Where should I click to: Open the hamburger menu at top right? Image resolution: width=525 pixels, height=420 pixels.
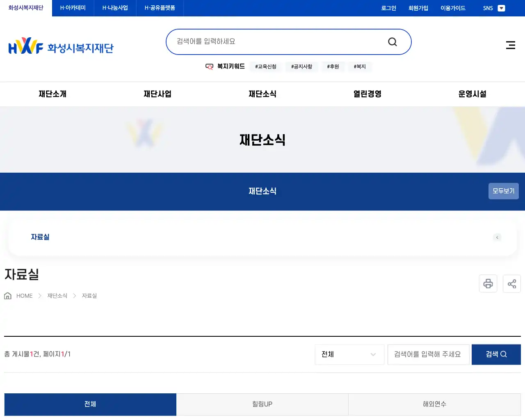coord(510,45)
